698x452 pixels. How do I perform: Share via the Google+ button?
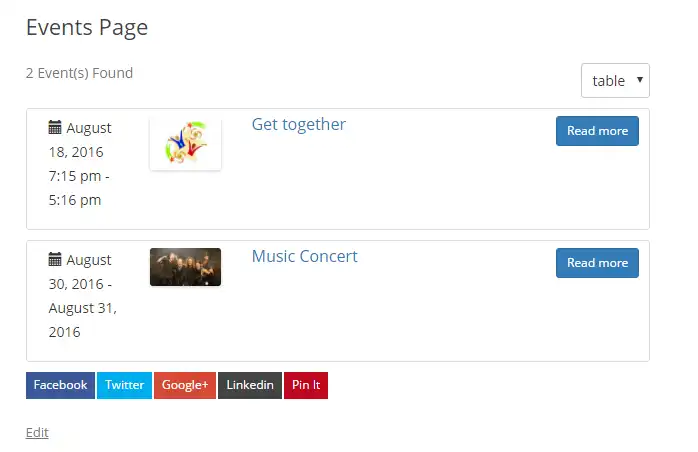185,385
